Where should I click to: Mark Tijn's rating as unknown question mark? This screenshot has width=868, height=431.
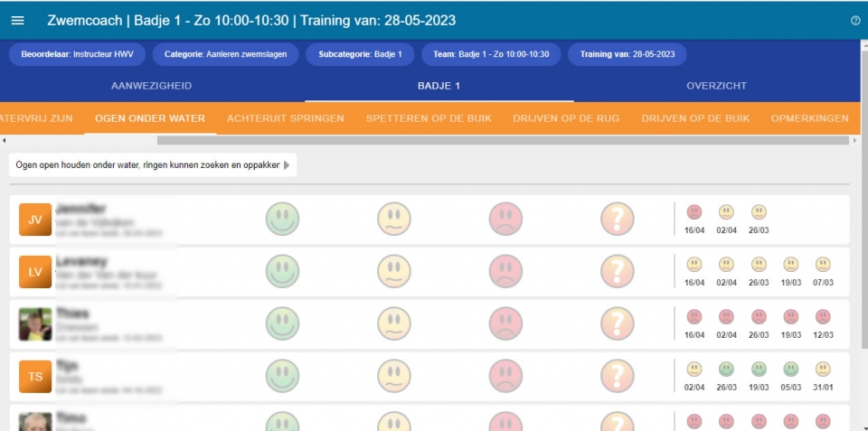click(x=618, y=375)
